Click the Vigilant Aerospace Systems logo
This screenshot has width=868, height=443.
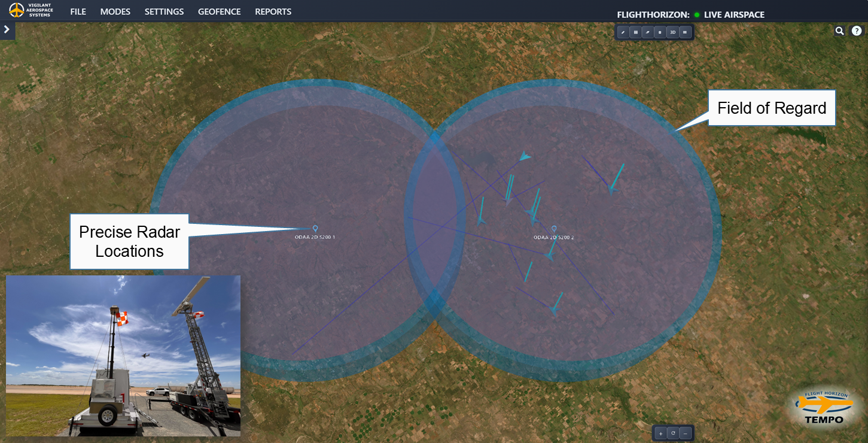click(31, 10)
